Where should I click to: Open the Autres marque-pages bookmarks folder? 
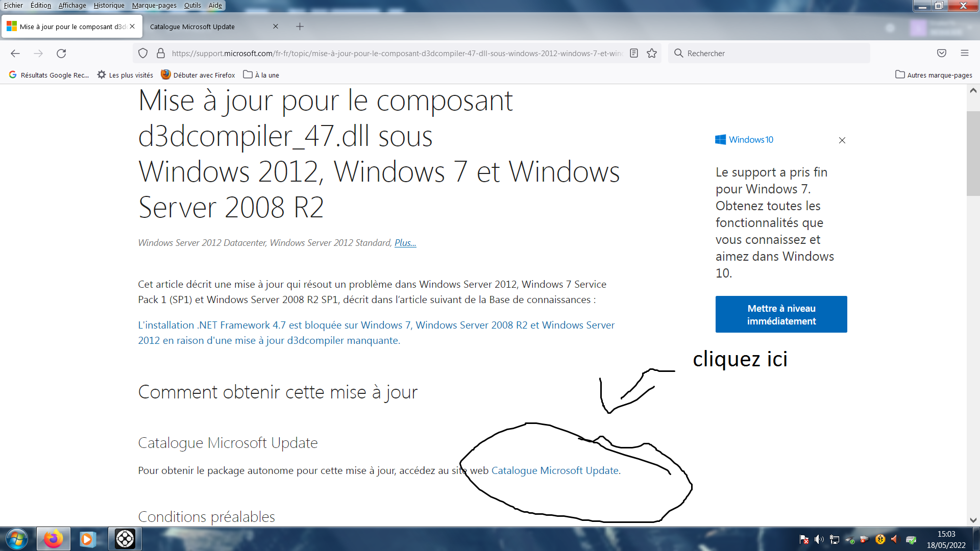[x=934, y=75]
